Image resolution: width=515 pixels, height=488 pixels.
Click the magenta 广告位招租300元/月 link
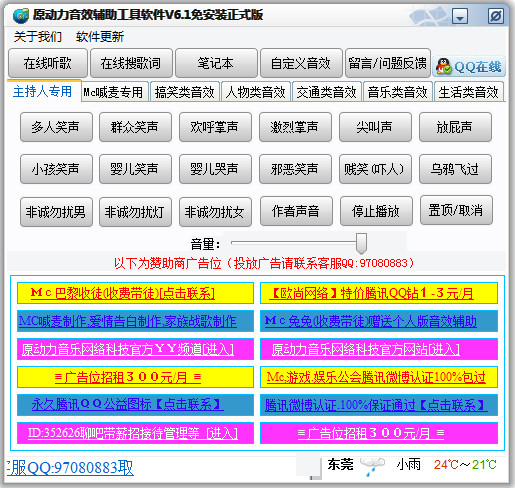(x=371, y=433)
